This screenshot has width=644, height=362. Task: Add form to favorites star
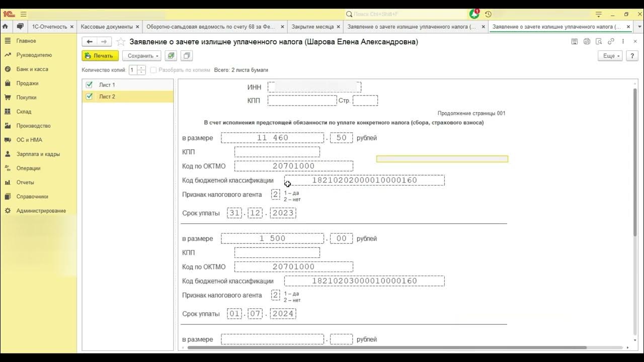point(121,42)
